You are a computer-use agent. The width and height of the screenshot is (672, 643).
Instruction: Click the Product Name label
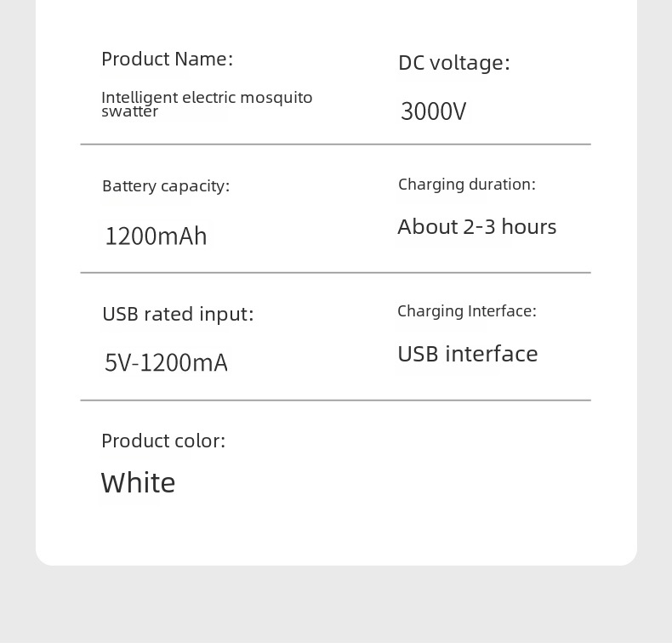pos(167,59)
